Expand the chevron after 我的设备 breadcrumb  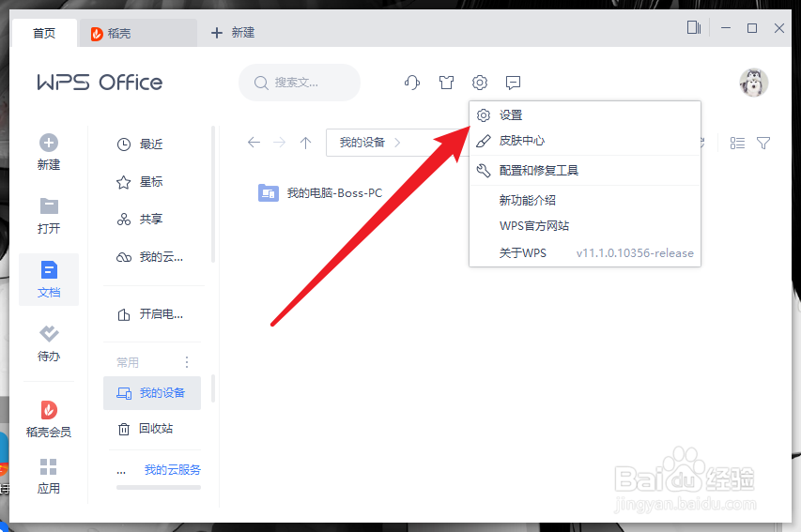point(397,143)
